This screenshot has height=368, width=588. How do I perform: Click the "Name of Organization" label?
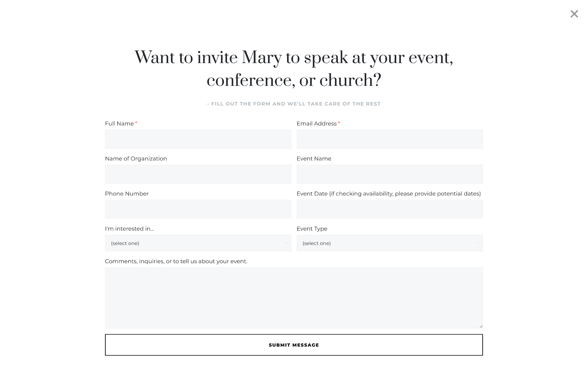tap(136, 159)
